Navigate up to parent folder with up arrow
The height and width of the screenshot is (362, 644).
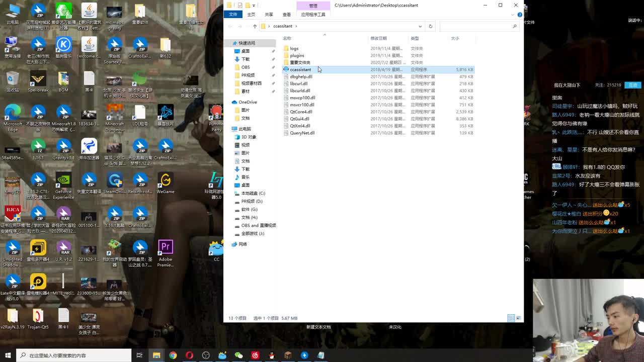pos(254,26)
